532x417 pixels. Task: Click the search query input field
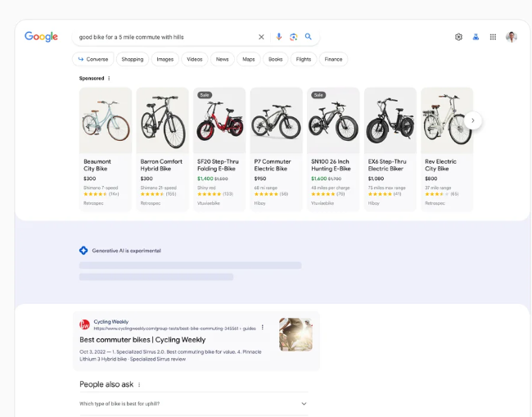tap(164, 37)
